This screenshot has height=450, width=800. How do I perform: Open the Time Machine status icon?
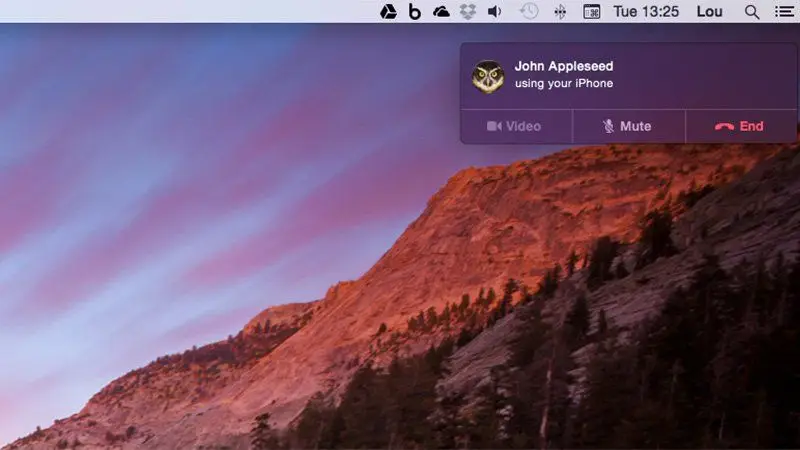(529, 12)
